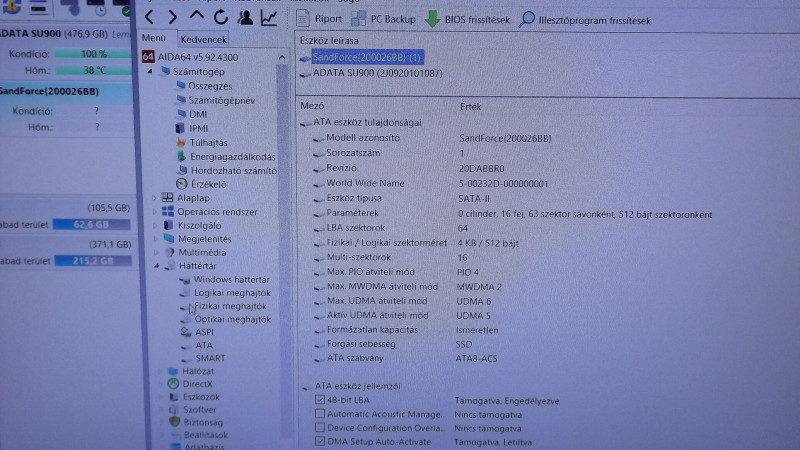Expand the Kiszolgáló tree node
This screenshot has height=450, width=800.
tap(156, 225)
